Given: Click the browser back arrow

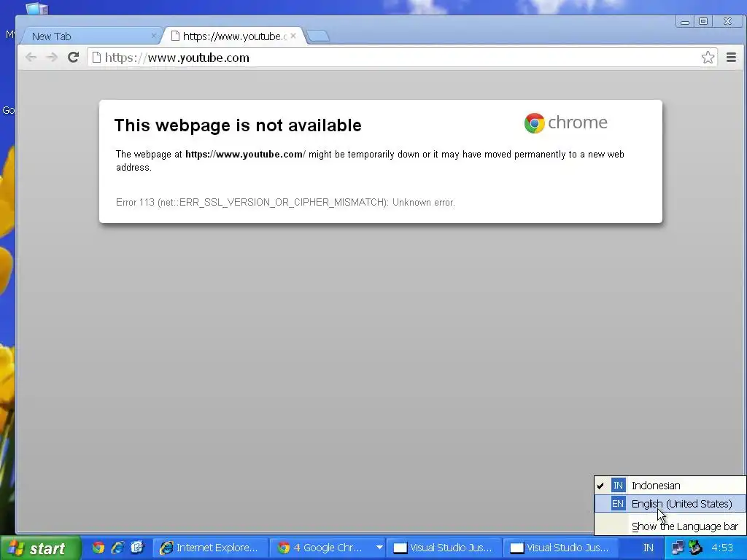Looking at the screenshot, I should coord(31,58).
